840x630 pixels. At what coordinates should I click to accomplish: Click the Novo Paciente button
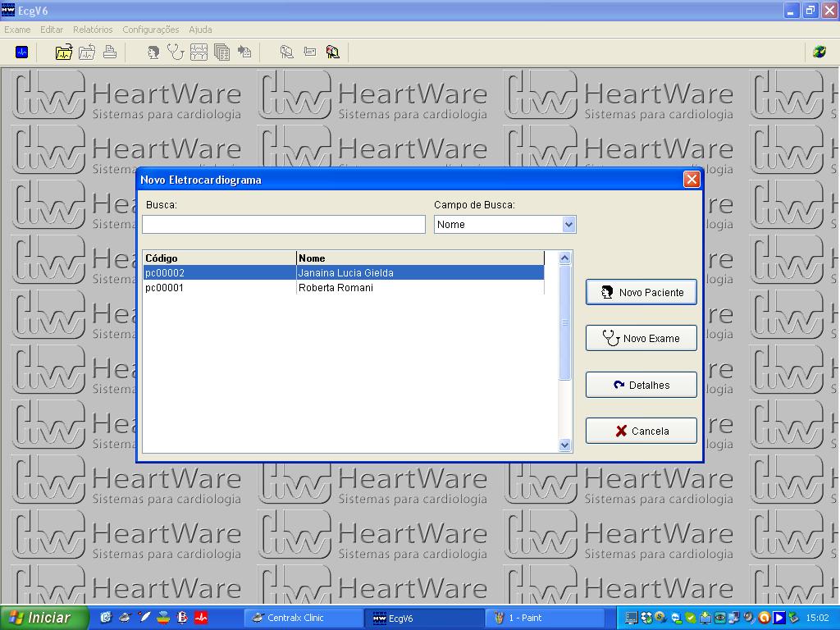(641, 293)
